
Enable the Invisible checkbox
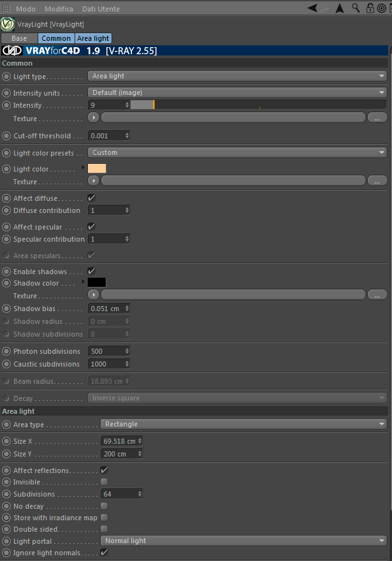click(104, 481)
